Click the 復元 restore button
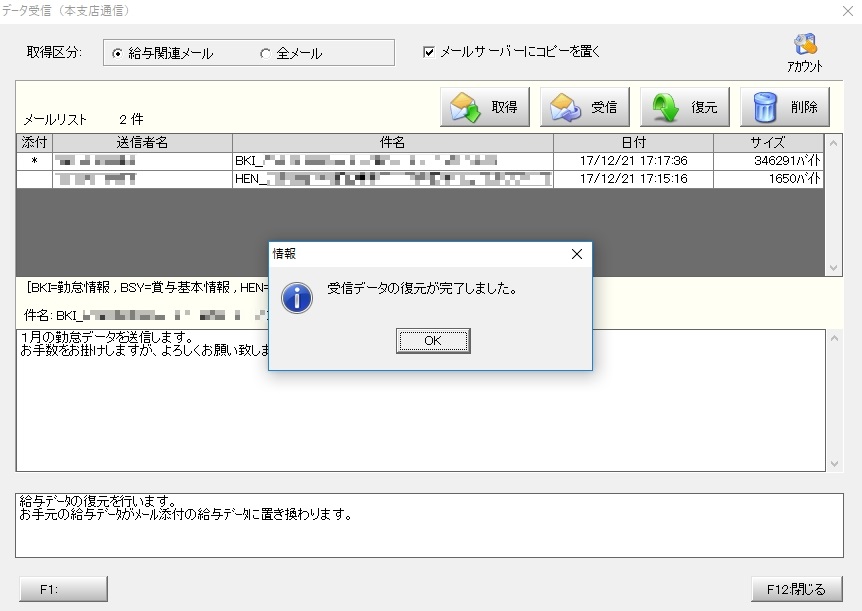Image resolution: width=862 pixels, height=611 pixels. 685,107
